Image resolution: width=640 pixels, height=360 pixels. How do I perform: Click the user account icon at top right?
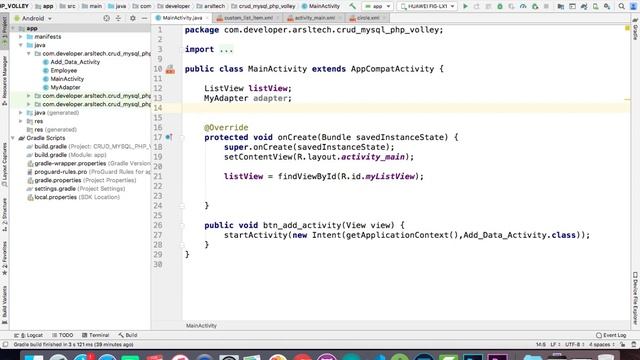[633, 6]
